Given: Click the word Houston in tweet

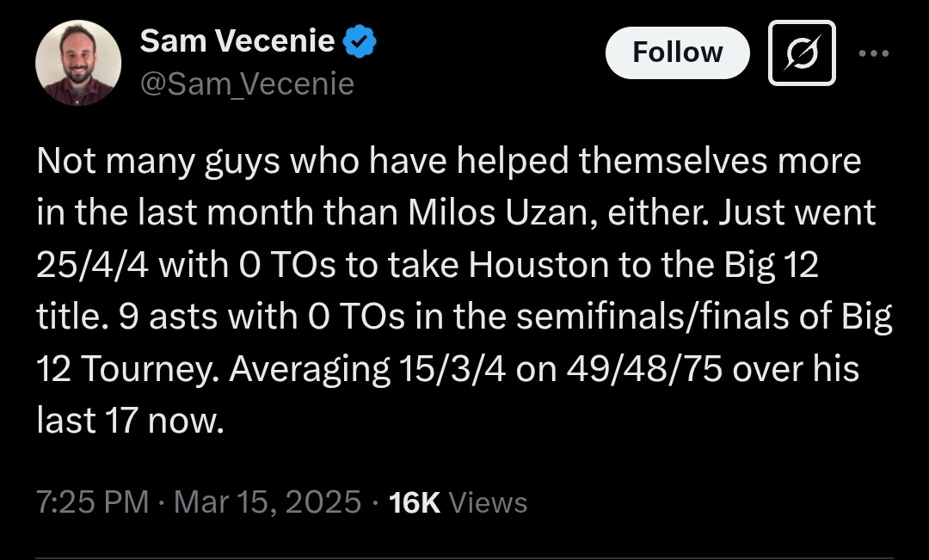Looking at the screenshot, I should point(538,264).
